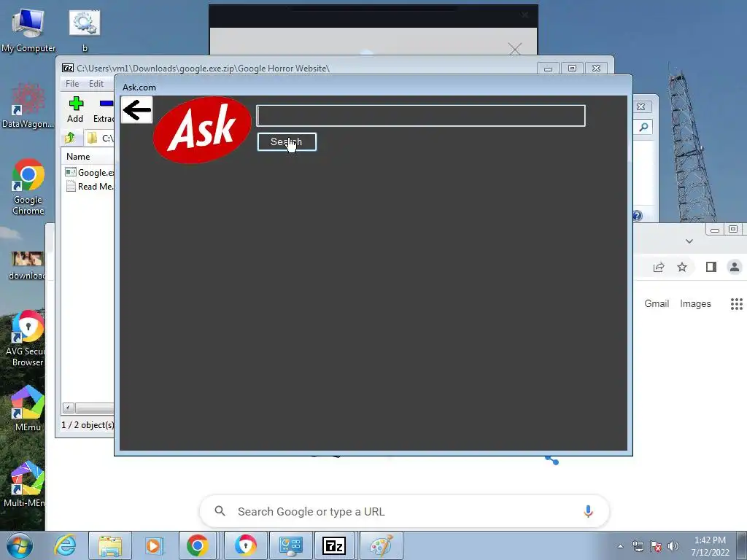747x560 pixels.
Task: Select Google.exe in the 7-Zip file list
Action: coord(90,172)
